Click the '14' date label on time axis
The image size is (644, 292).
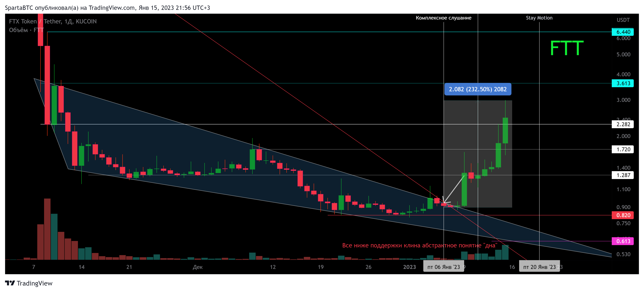tap(82, 267)
